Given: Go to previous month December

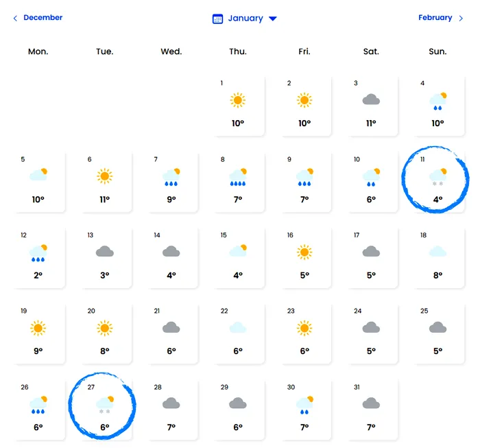Looking at the screenshot, I should [x=43, y=18].
